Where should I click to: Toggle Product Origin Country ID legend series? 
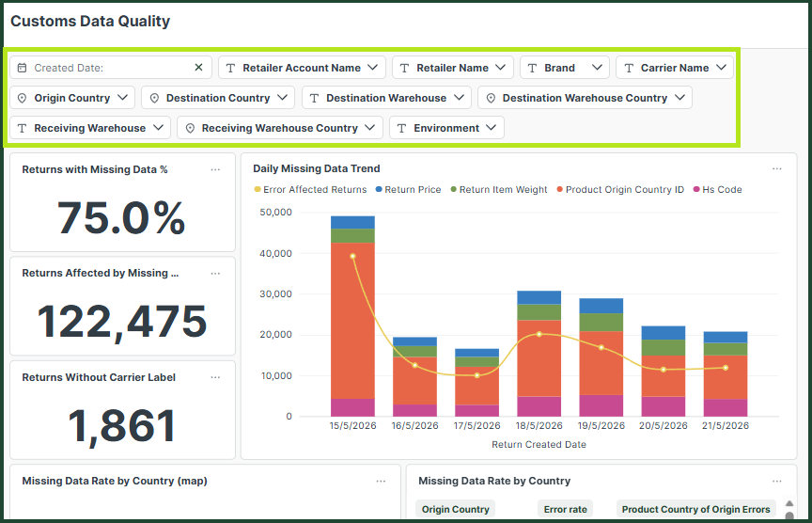click(x=620, y=190)
